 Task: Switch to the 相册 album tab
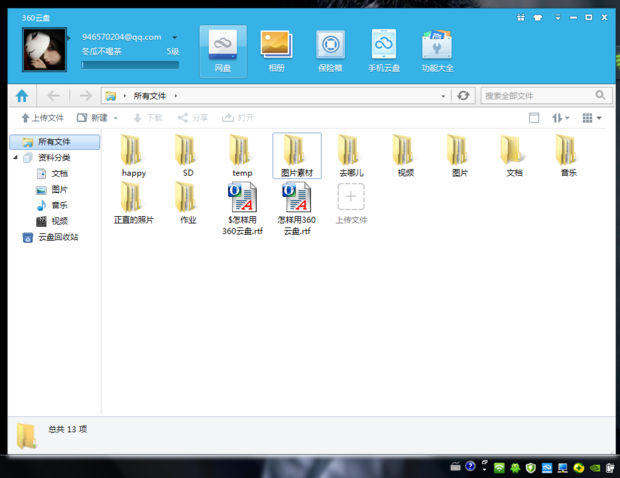tap(276, 51)
